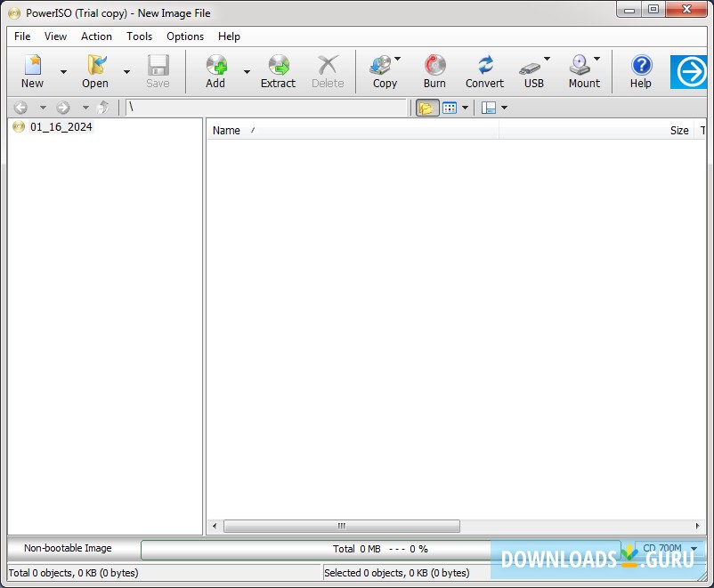Click the USB drive icon
The width and height of the screenshot is (714, 588).
pos(530,68)
